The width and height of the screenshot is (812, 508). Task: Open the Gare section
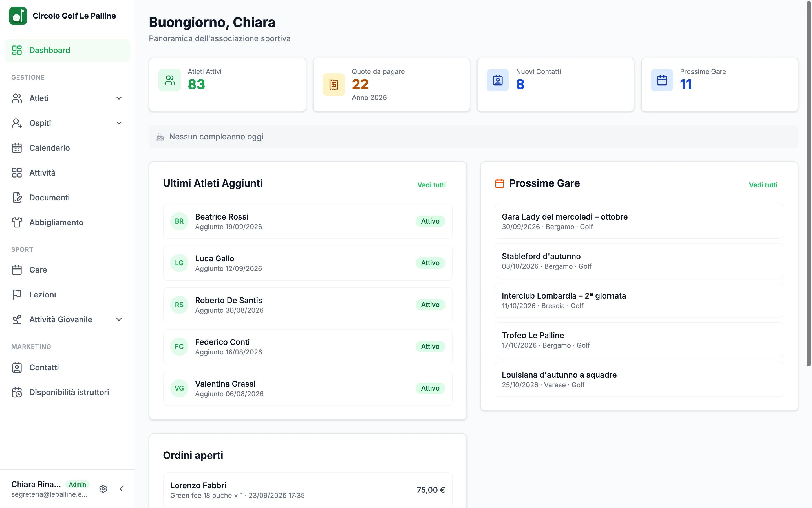(67, 270)
